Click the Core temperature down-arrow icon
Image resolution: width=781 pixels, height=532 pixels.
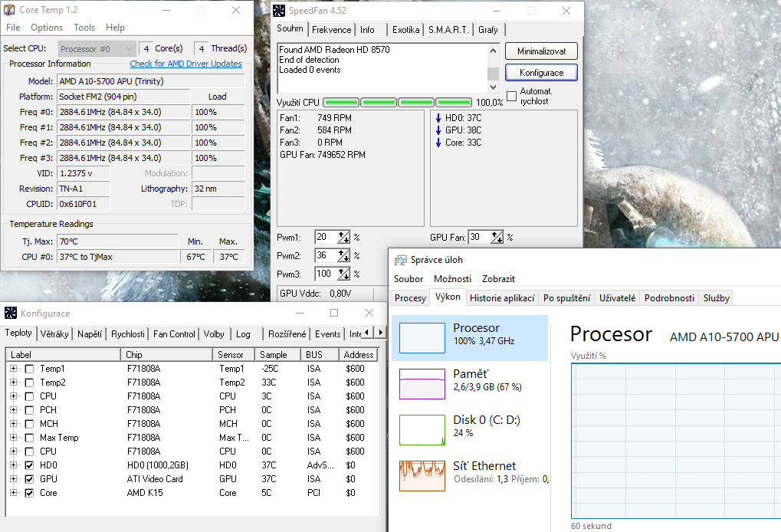tap(438, 143)
